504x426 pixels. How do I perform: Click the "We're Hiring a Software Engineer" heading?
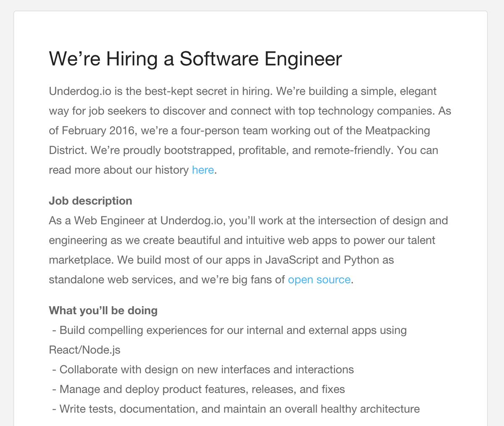click(195, 59)
